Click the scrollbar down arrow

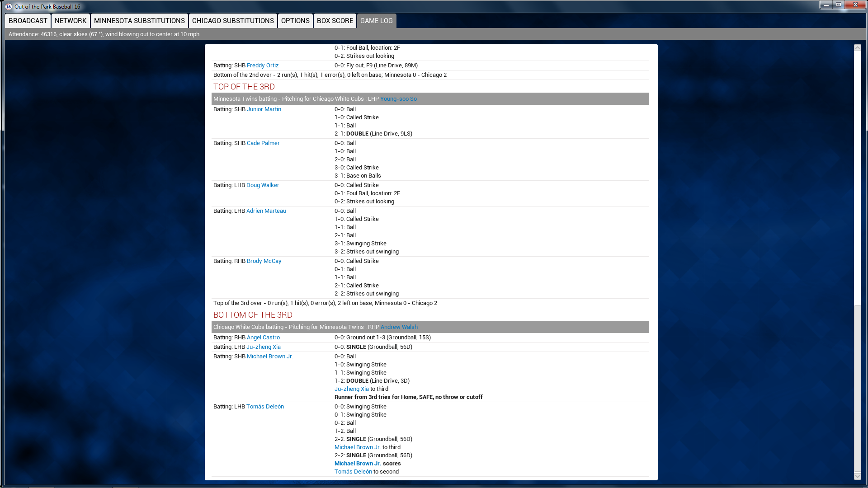[x=858, y=476]
